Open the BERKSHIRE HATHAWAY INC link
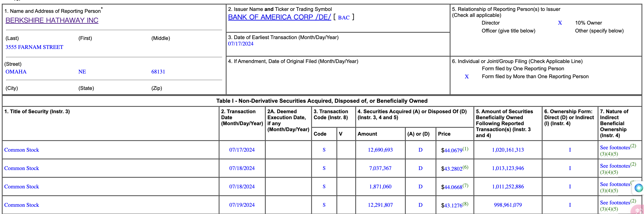 (x=52, y=20)
